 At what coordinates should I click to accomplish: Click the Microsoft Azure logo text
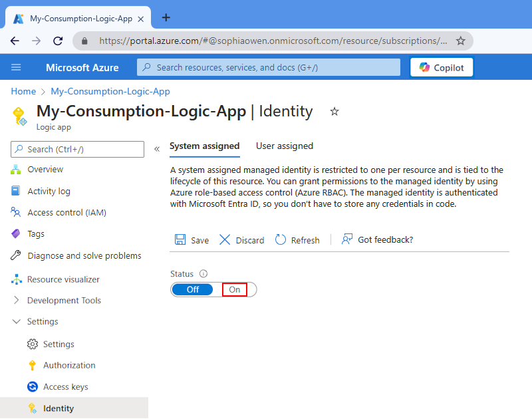pyautogui.click(x=82, y=68)
